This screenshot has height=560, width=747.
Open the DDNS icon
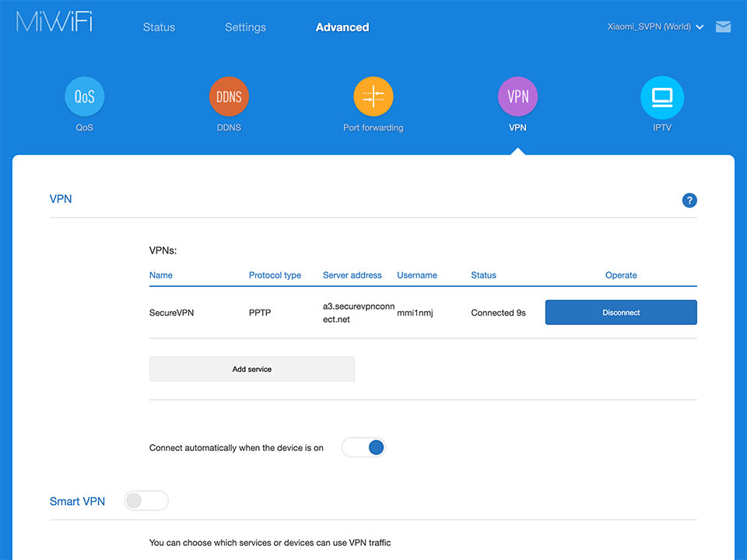click(x=229, y=97)
